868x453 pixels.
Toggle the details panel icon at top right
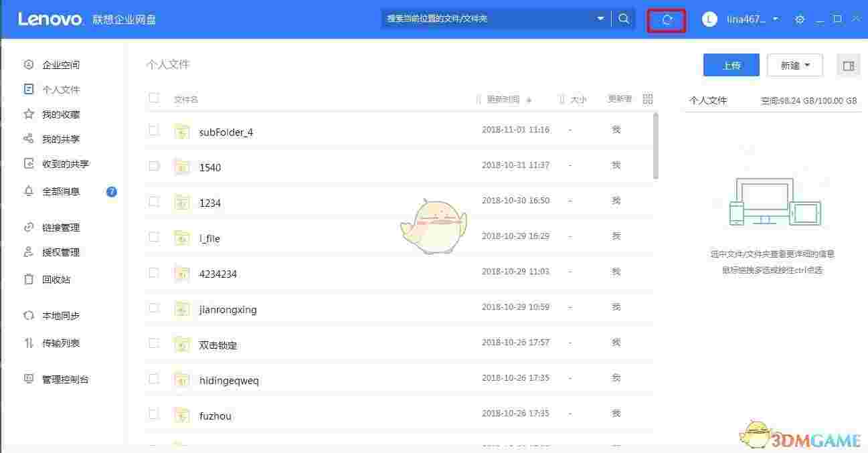point(848,65)
